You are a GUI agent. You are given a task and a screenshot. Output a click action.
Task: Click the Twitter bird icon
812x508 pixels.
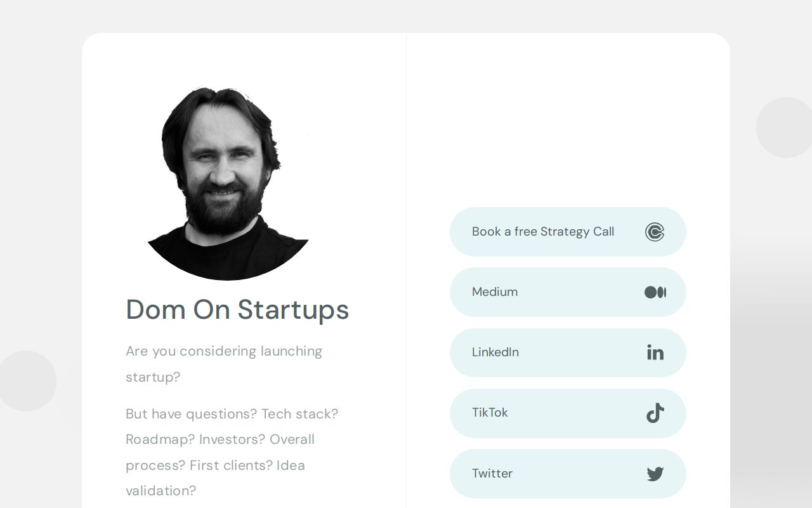[655, 474]
